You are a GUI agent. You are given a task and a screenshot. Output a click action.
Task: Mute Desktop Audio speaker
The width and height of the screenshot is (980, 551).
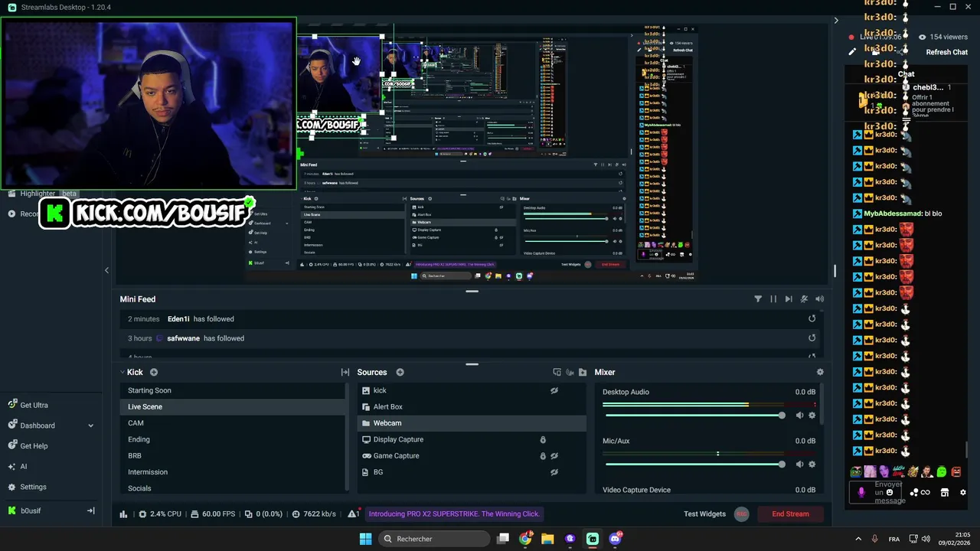pos(800,416)
